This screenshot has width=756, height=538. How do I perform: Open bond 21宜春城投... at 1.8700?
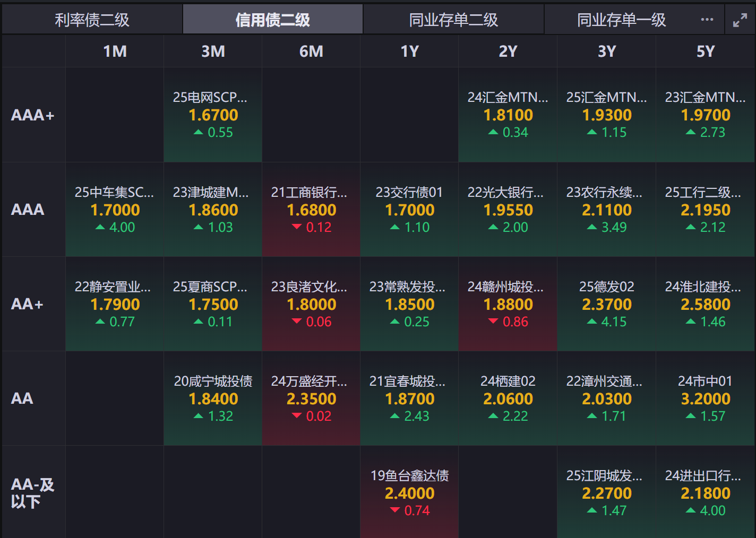tap(409, 398)
